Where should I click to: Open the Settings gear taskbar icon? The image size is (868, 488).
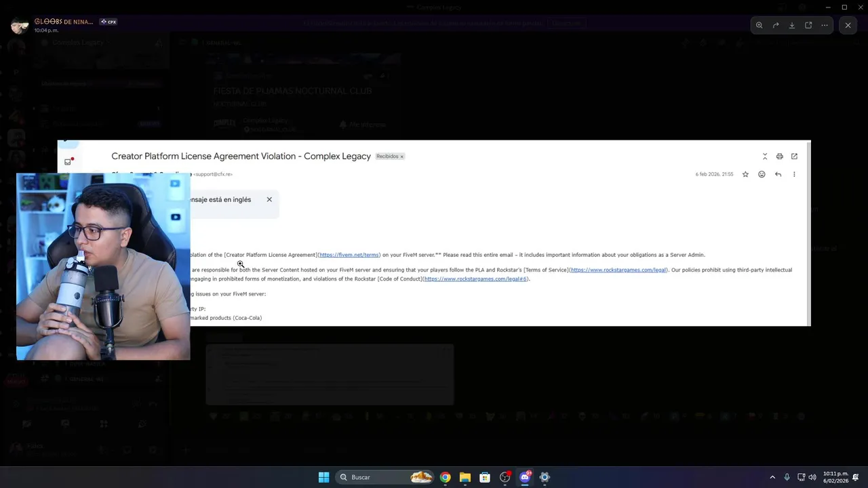(545, 477)
